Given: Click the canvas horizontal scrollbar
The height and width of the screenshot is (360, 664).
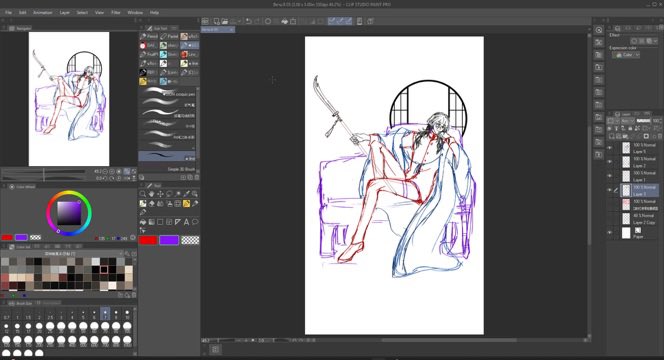Looking at the screenshot, I should 449,340.
